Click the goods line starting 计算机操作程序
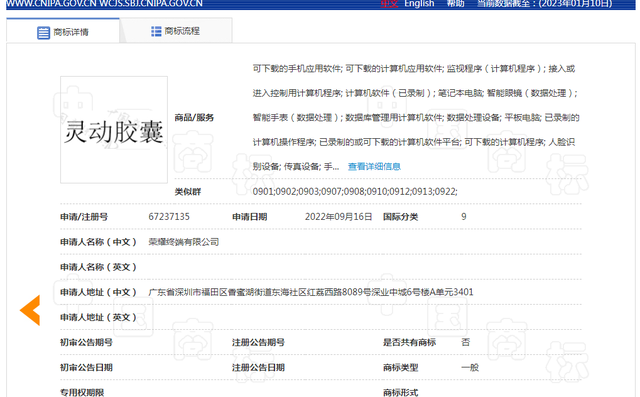640x397 pixels. pyautogui.click(x=413, y=142)
